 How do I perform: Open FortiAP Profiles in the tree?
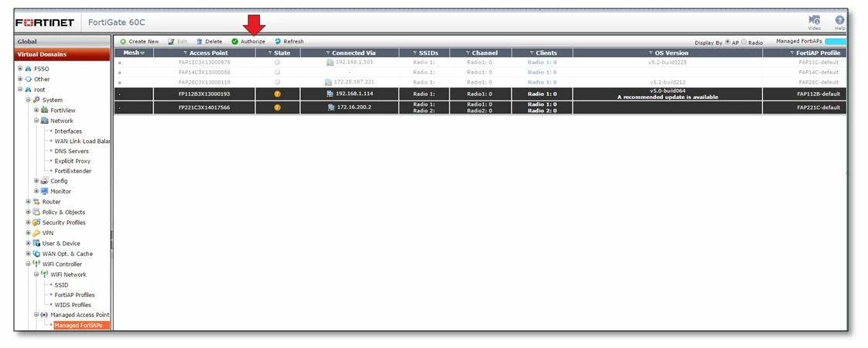click(x=75, y=295)
